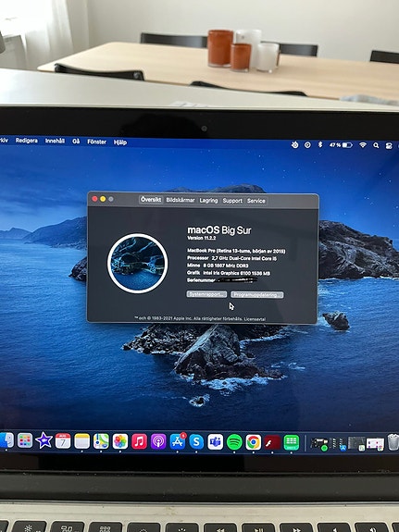399x532 pixels.
Task: Open the Music app icon
Action: click(x=139, y=441)
